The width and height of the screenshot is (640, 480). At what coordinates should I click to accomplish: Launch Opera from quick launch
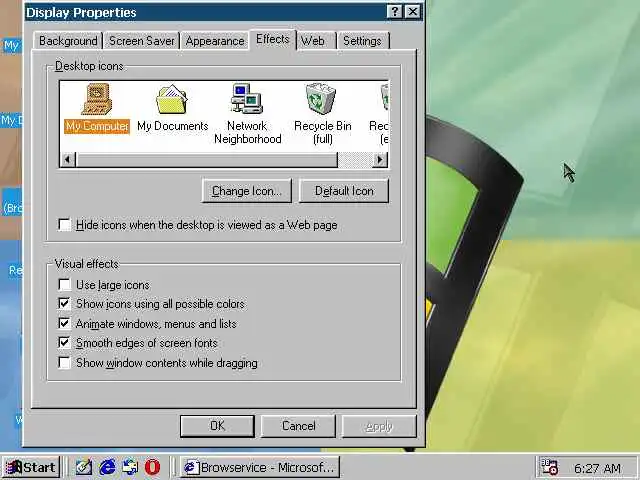(x=153, y=467)
